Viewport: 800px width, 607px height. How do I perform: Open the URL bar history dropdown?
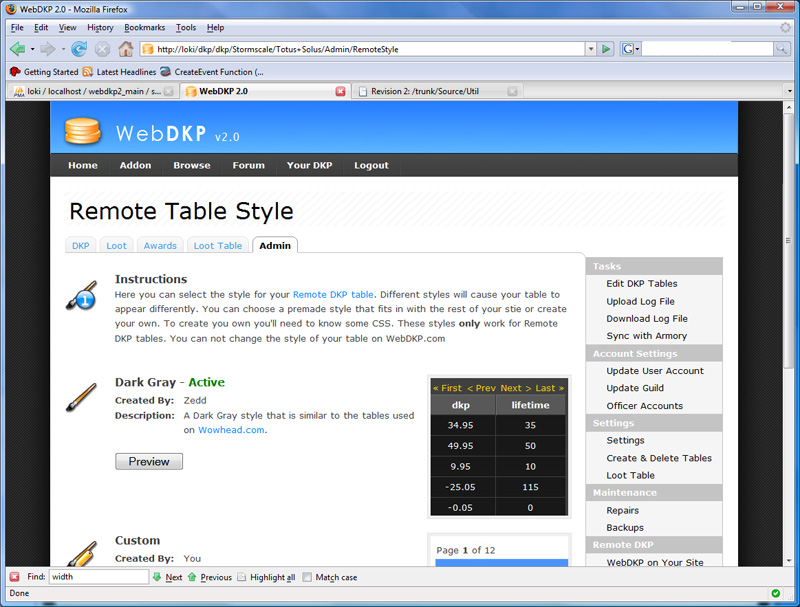point(590,48)
